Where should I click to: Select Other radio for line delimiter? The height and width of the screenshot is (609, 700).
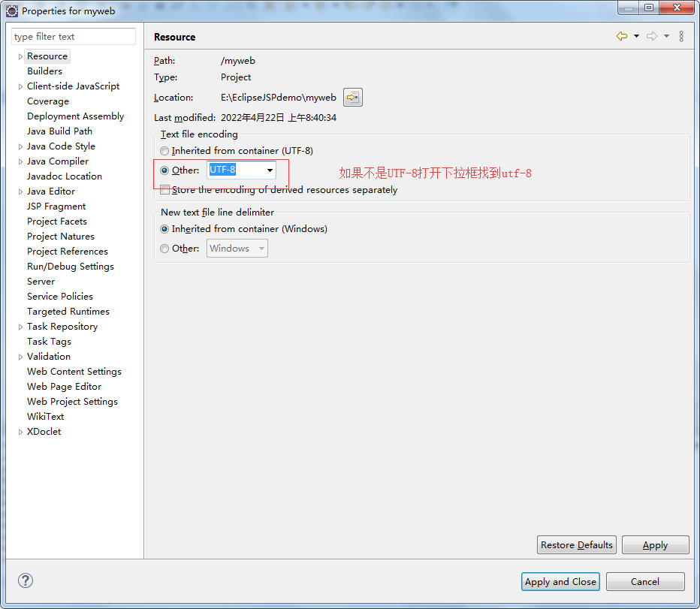164,248
